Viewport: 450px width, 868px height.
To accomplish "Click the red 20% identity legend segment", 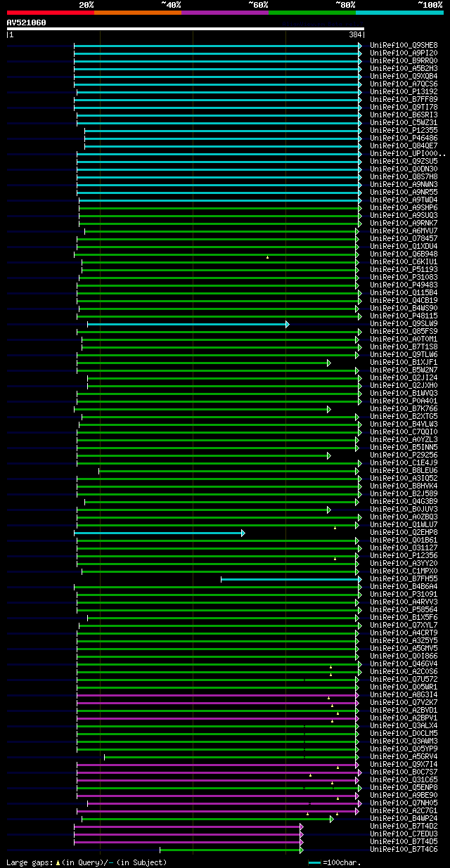I will click(x=51, y=13).
